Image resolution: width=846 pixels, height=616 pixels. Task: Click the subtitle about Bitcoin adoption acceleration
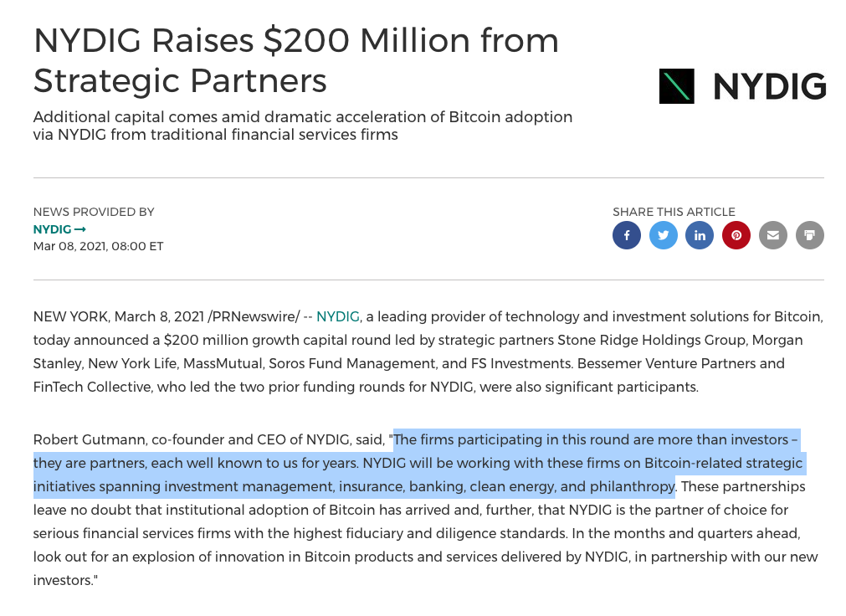[303, 126]
